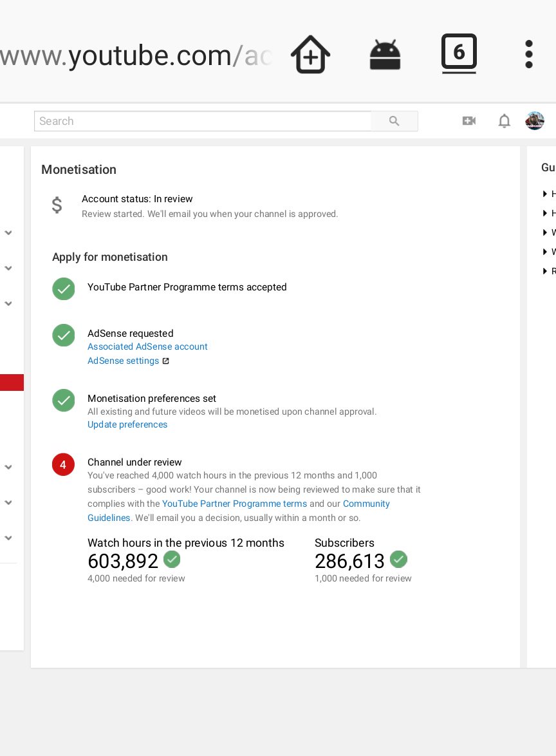The width and height of the screenshot is (556, 756).
Task: Click the www.youtube.com address bar
Action: 136,55
